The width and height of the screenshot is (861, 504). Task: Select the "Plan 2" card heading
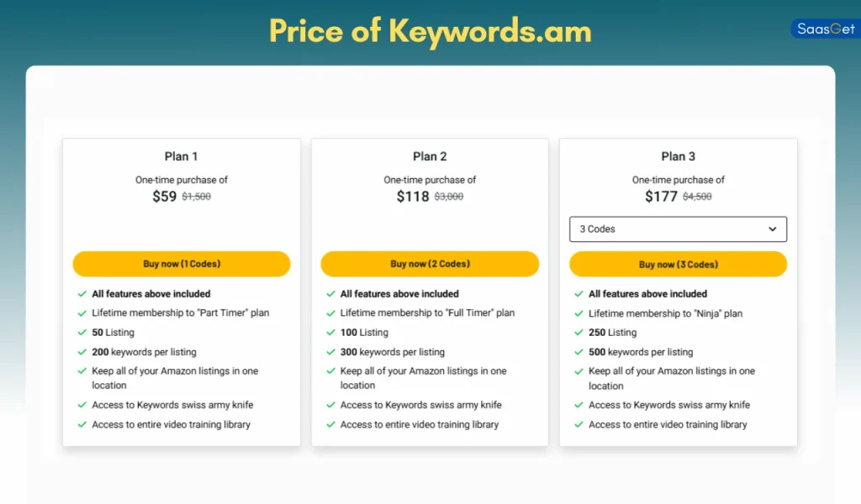click(430, 156)
